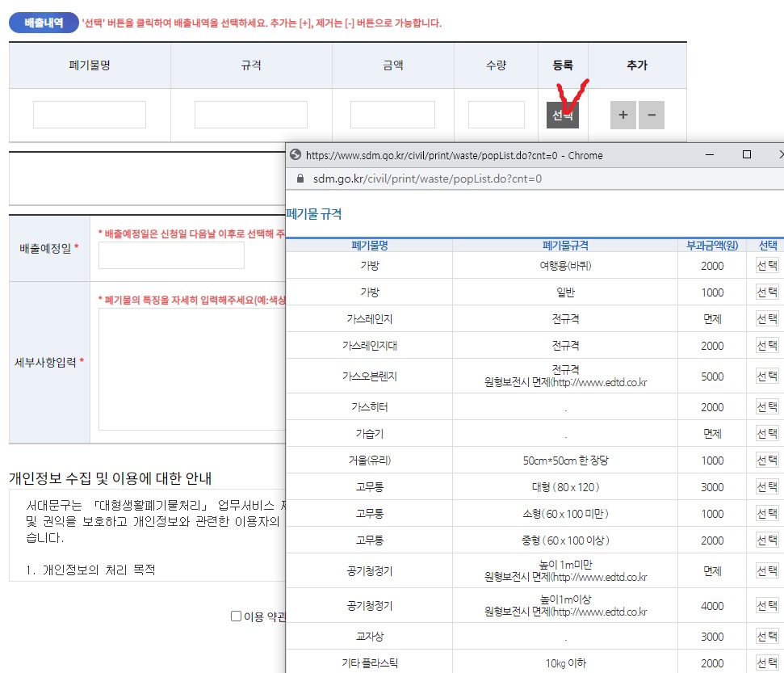Click the popup URL address text
Screen dimensions: 784x673
click(x=427, y=179)
